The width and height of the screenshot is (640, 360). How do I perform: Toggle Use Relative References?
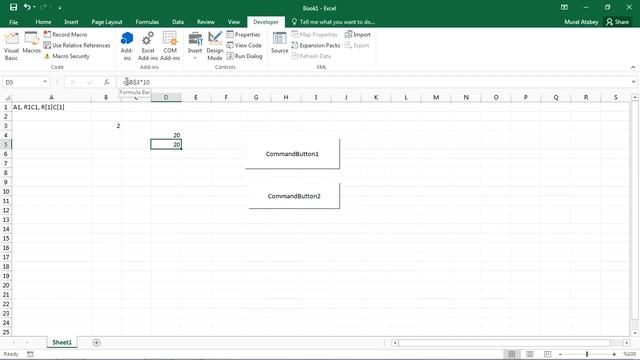tap(77, 45)
